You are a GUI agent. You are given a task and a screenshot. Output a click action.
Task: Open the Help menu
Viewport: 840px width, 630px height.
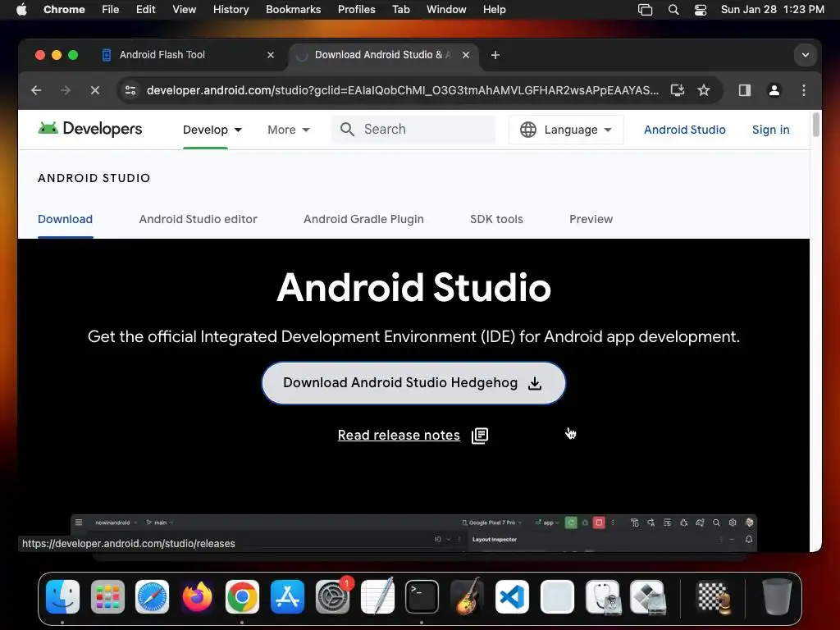(494, 10)
